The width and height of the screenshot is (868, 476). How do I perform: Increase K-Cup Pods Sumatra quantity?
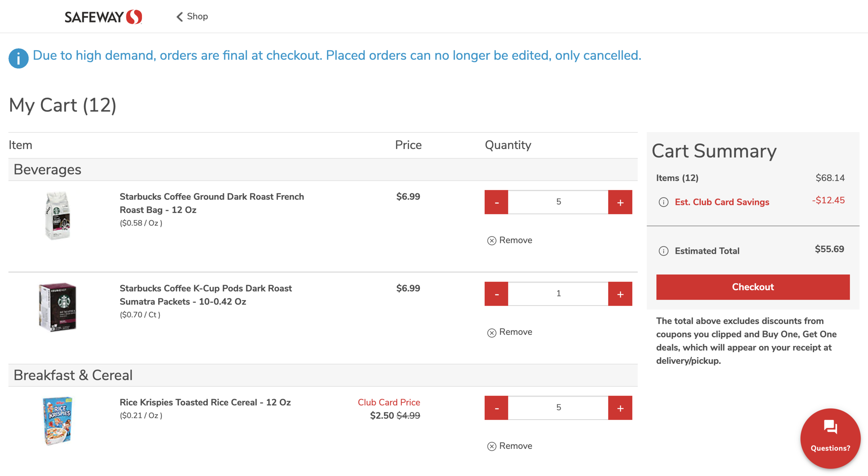pos(620,294)
